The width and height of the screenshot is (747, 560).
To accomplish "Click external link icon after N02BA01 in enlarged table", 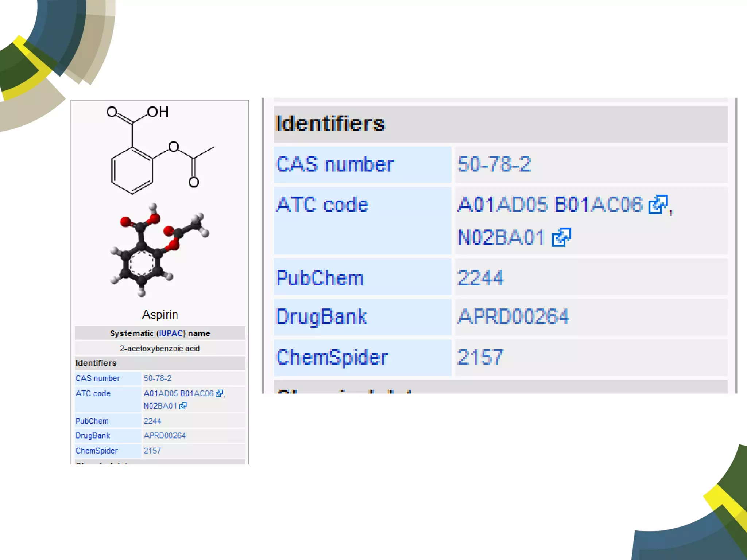I will pos(561,238).
